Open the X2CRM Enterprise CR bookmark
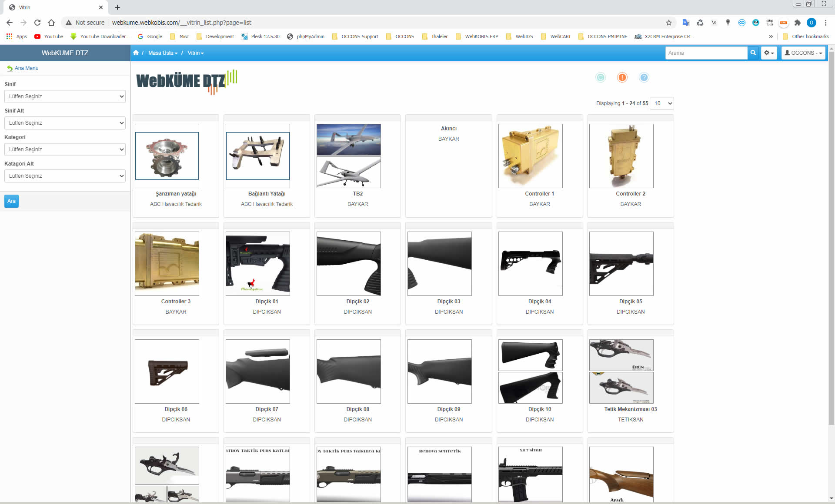 [664, 36]
